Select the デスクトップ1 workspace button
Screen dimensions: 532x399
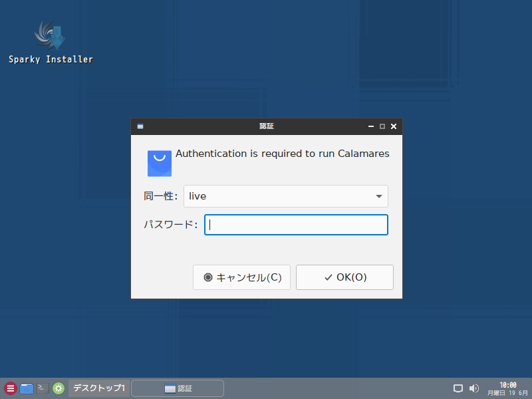[x=99, y=388]
